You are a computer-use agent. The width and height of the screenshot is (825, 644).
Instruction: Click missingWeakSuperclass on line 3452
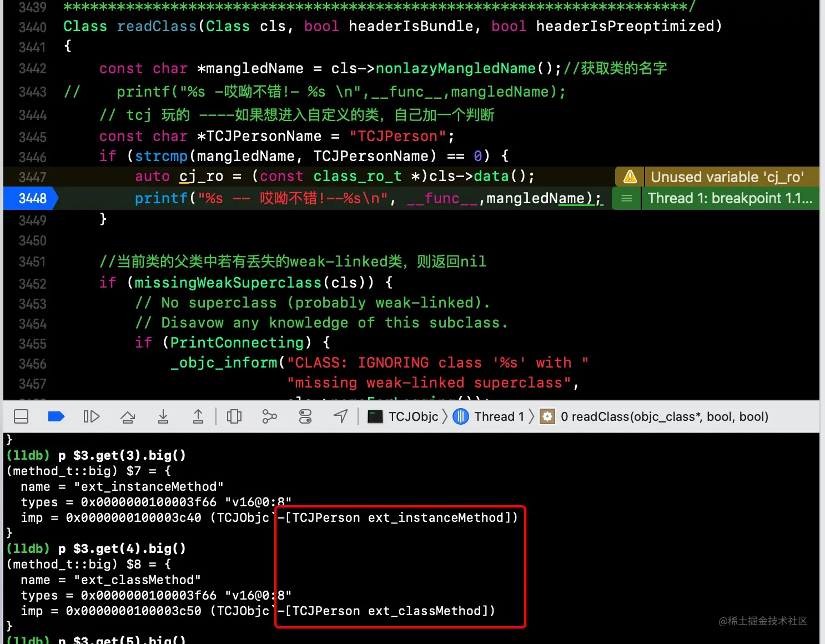pyautogui.click(x=228, y=283)
